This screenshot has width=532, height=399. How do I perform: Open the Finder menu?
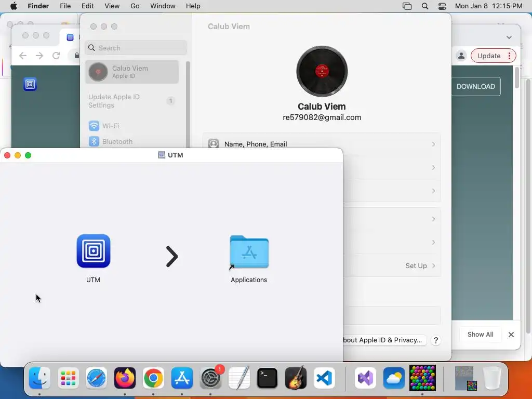38,6
